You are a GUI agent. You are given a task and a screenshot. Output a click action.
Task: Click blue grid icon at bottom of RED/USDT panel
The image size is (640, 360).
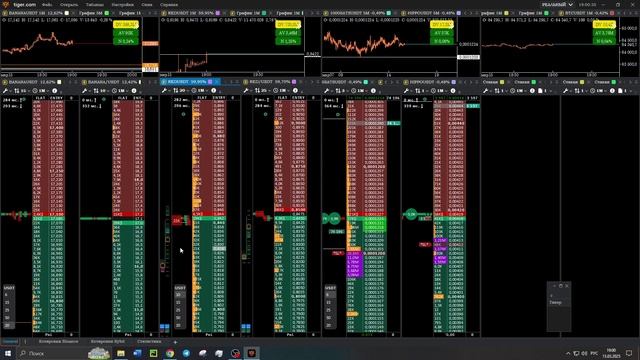click(246, 327)
